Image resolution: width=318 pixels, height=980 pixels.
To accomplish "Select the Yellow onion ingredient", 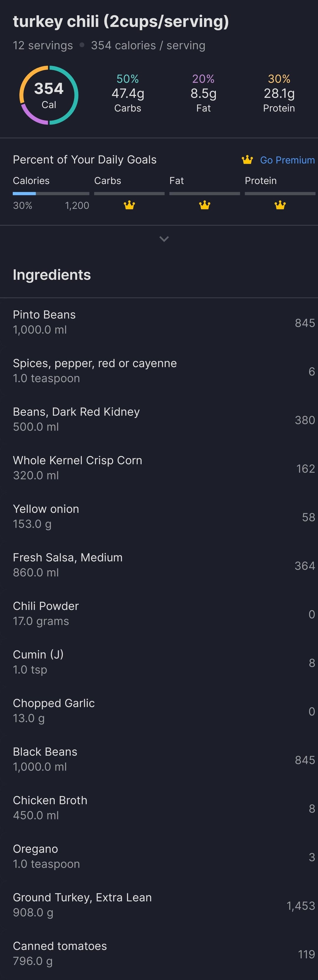I will 159,517.
